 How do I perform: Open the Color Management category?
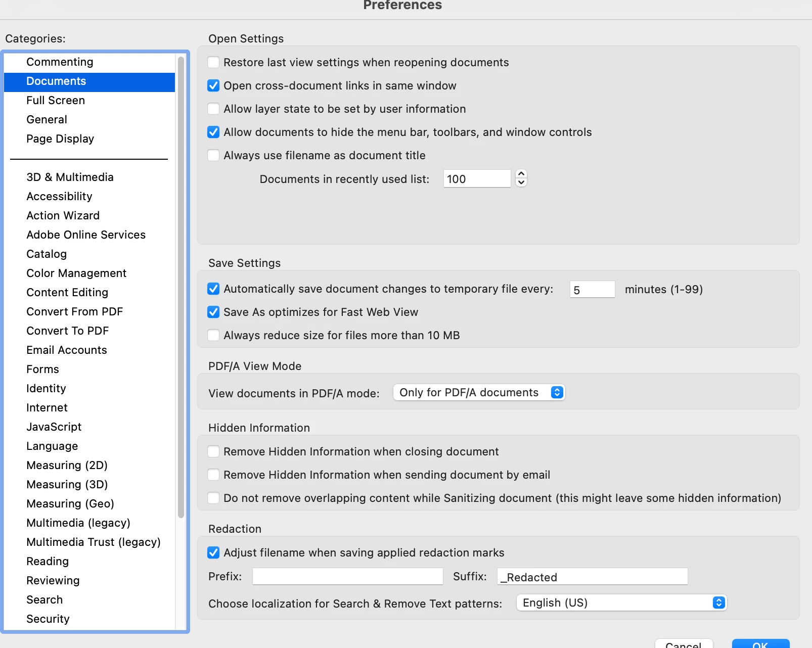click(89, 273)
